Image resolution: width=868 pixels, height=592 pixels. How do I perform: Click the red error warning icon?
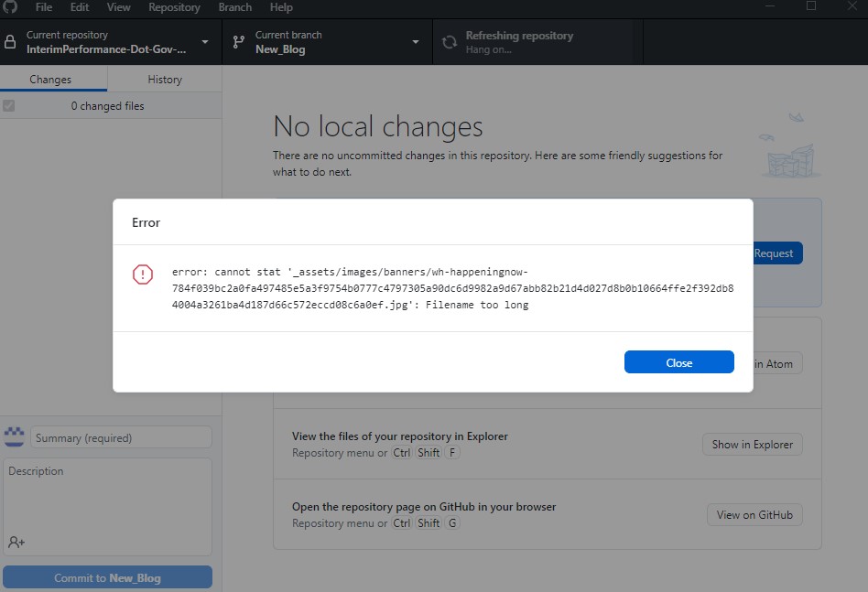tap(143, 274)
